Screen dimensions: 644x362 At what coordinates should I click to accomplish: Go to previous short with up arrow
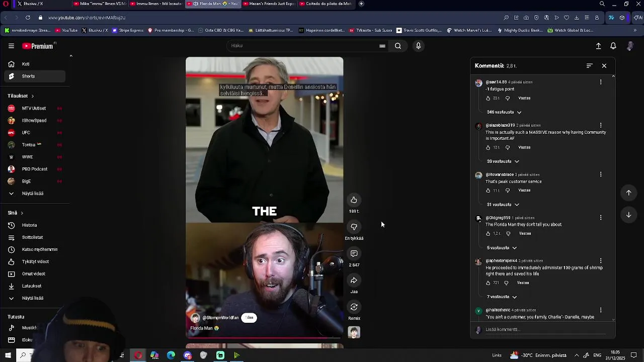tap(628, 193)
